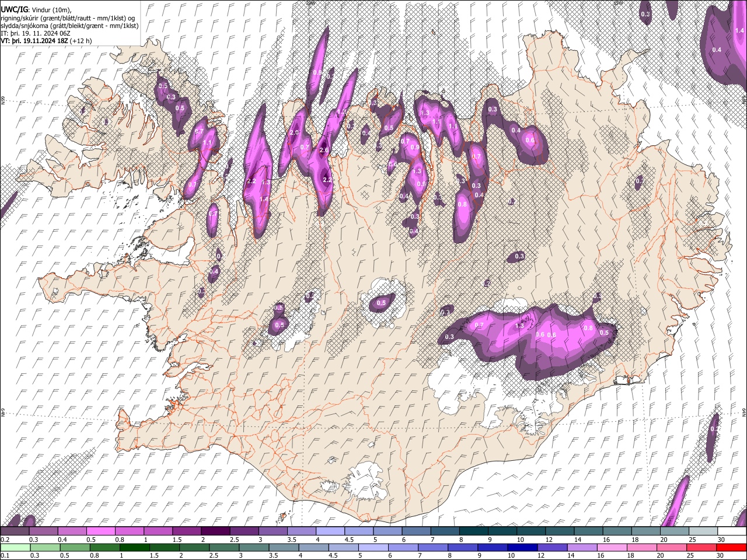Click the darkest green 1 rain legend swatch

click(135, 547)
